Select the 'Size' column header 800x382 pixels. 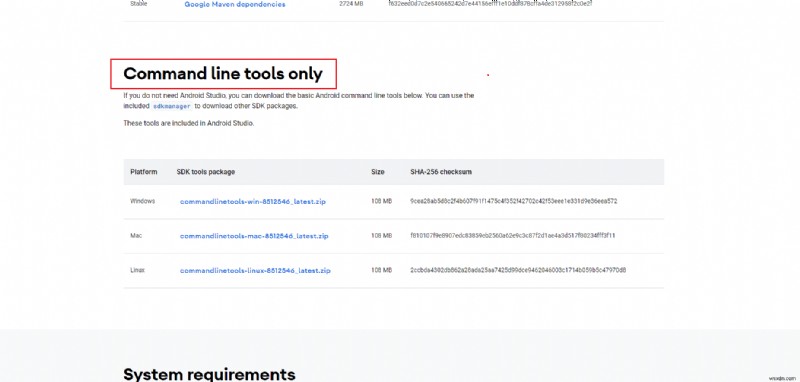pos(378,172)
